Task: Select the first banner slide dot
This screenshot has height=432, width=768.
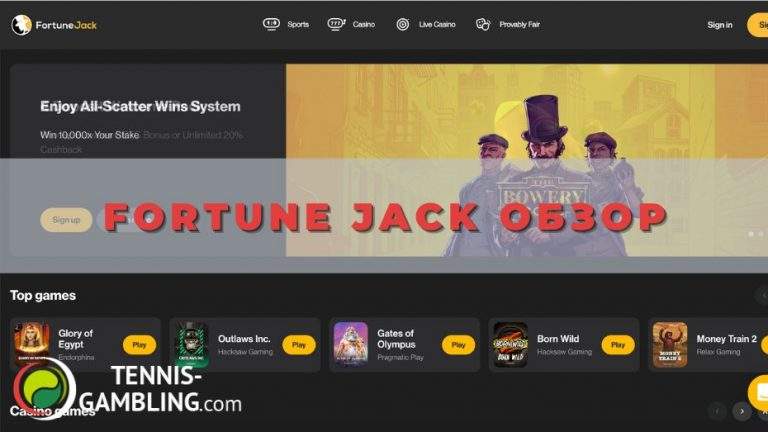Action: point(751,234)
